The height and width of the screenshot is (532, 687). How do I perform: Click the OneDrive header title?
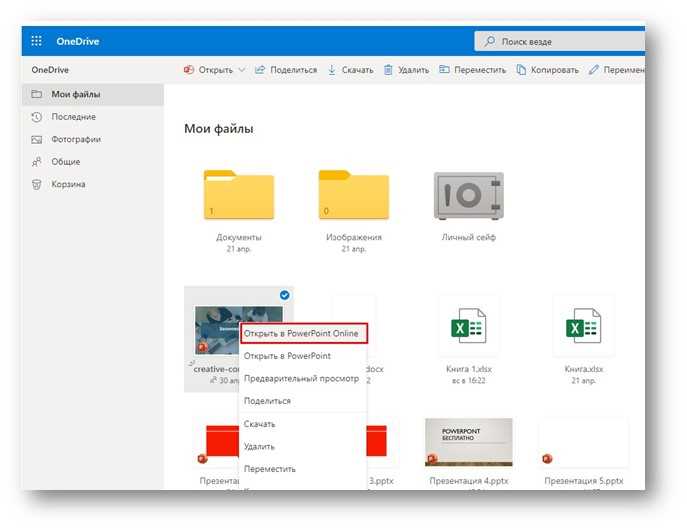78,41
